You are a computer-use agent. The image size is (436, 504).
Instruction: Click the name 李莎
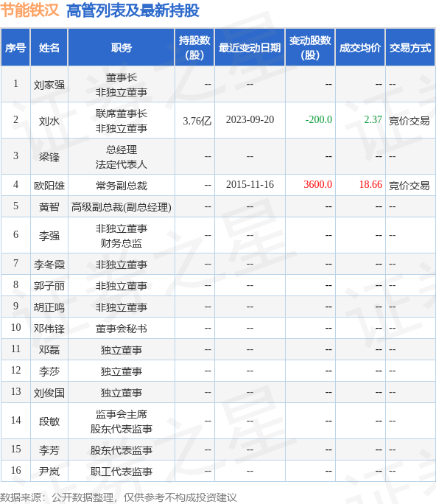pyautogui.click(x=49, y=371)
